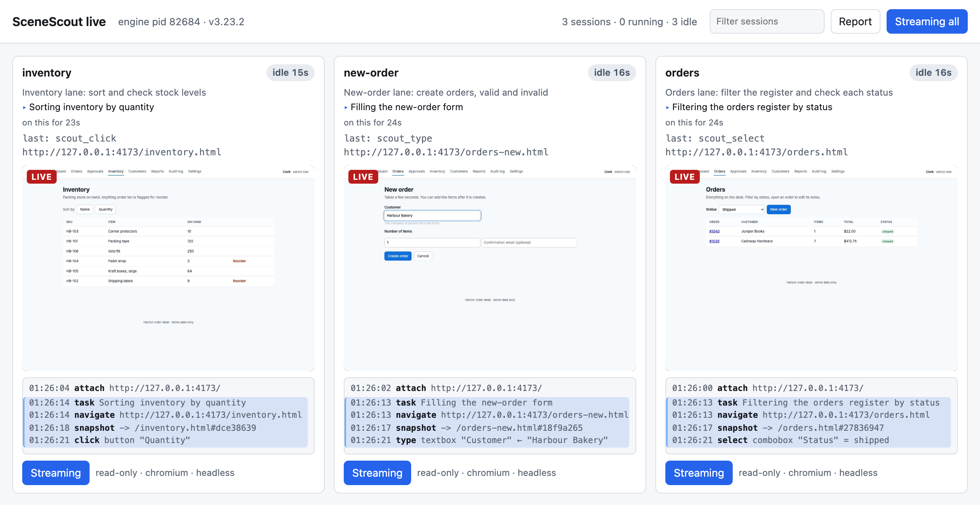Click the LIVE badge on inventory preview
The width and height of the screenshot is (980, 505).
42,177
